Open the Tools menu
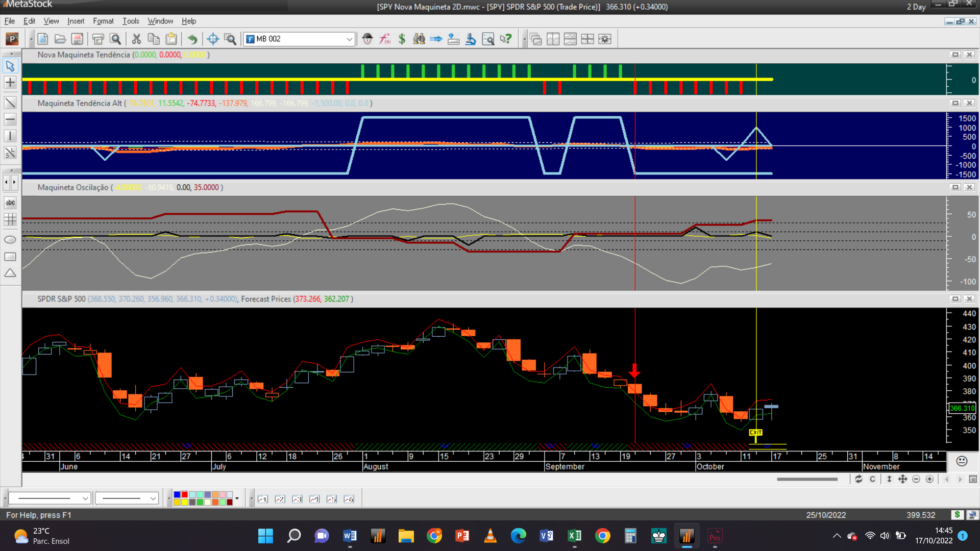This screenshot has width=980, height=551. [131, 21]
